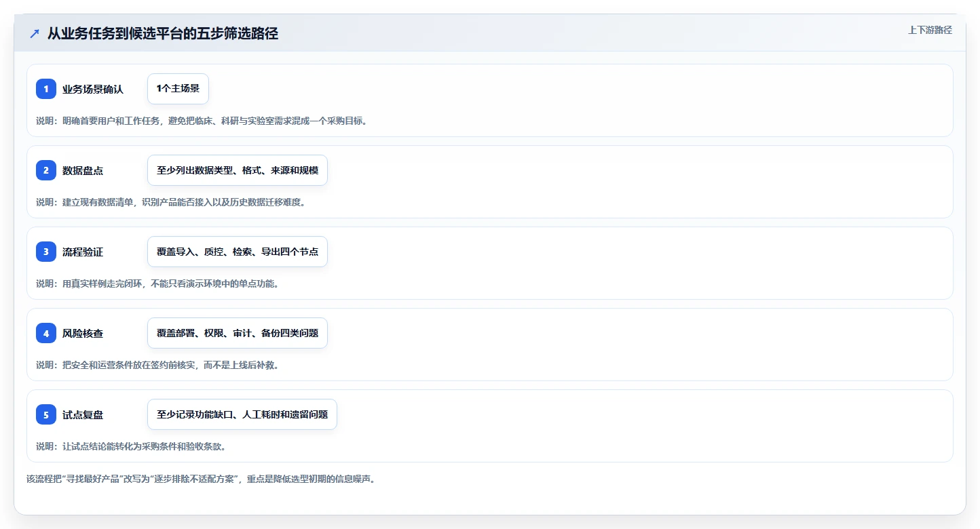Click the step 3 number badge

pos(46,252)
